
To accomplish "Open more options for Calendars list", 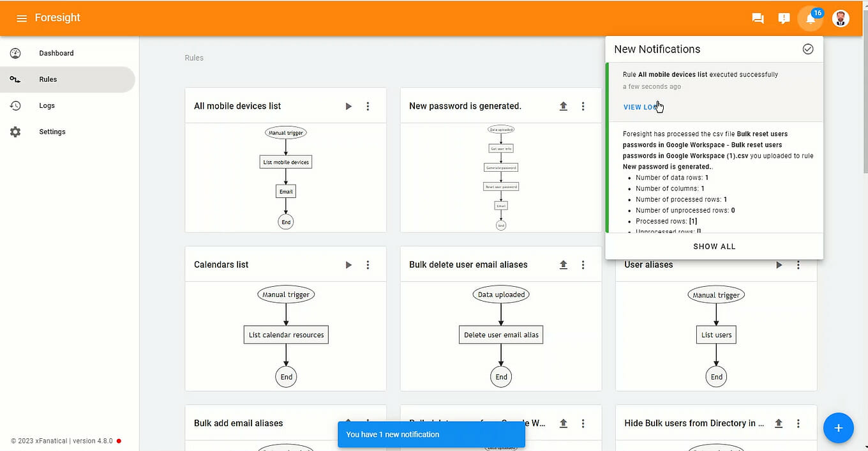I will tap(368, 264).
